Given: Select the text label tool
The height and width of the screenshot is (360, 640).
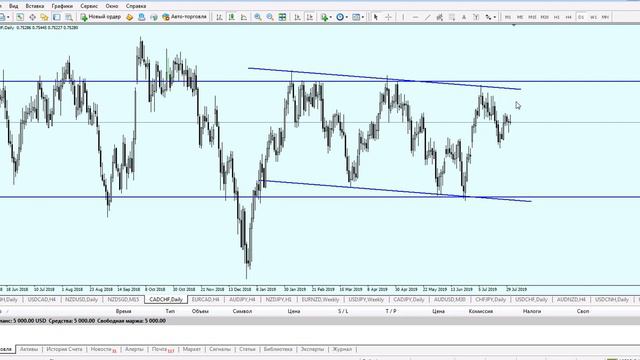Looking at the screenshot, I should 476,17.
